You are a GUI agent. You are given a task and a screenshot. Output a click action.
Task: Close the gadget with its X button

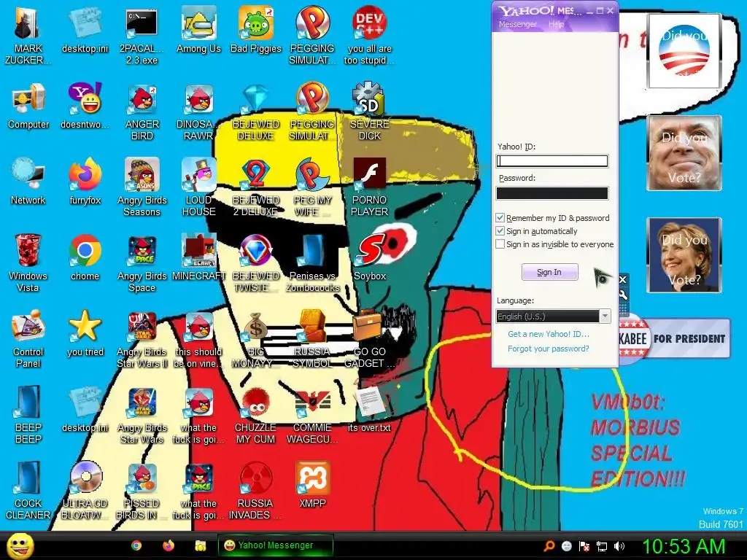pos(623,279)
